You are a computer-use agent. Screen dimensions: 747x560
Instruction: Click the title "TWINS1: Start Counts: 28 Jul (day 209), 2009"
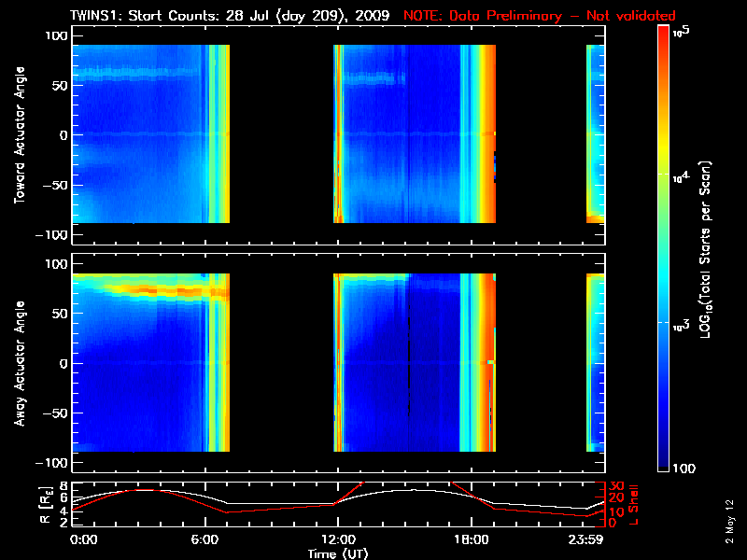230,16
